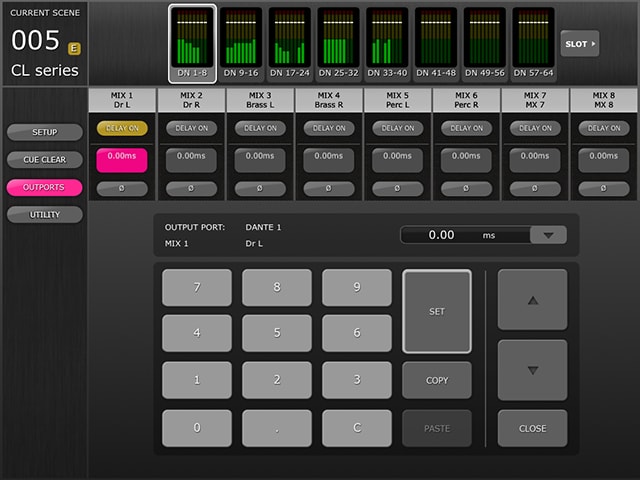Click the E badge next to scene 005
This screenshot has height=480, width=640.
click(x=74, y=48)
